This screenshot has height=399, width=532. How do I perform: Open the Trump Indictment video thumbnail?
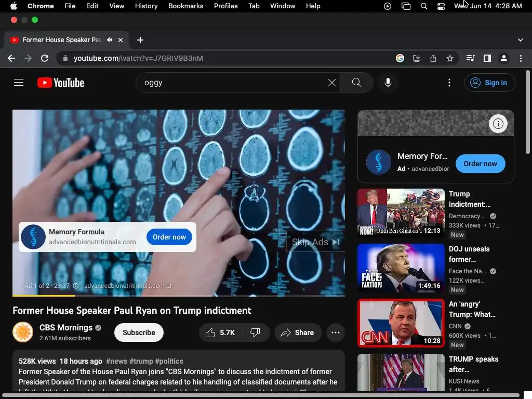click(401, 212)
